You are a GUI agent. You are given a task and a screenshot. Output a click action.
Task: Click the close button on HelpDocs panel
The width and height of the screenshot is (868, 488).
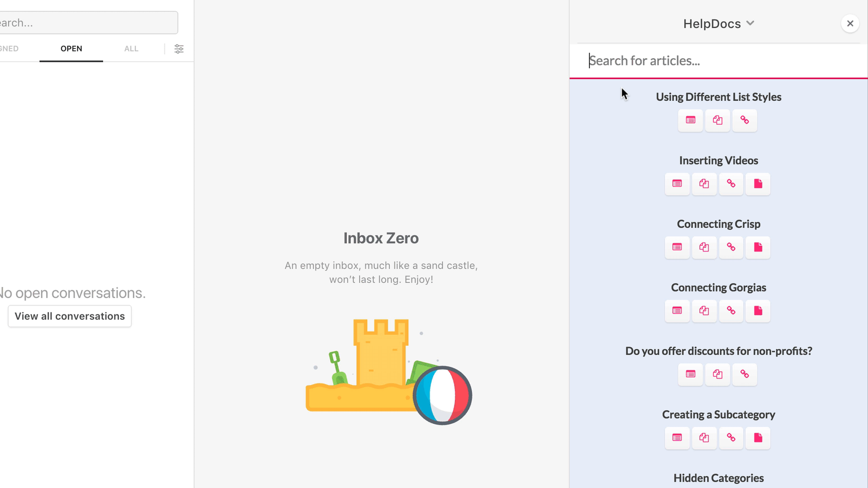click(850, 23)
